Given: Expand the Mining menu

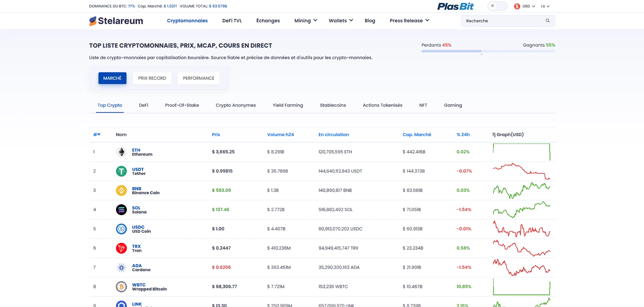Looking at the screenshot, I should [x=306, y=20].
